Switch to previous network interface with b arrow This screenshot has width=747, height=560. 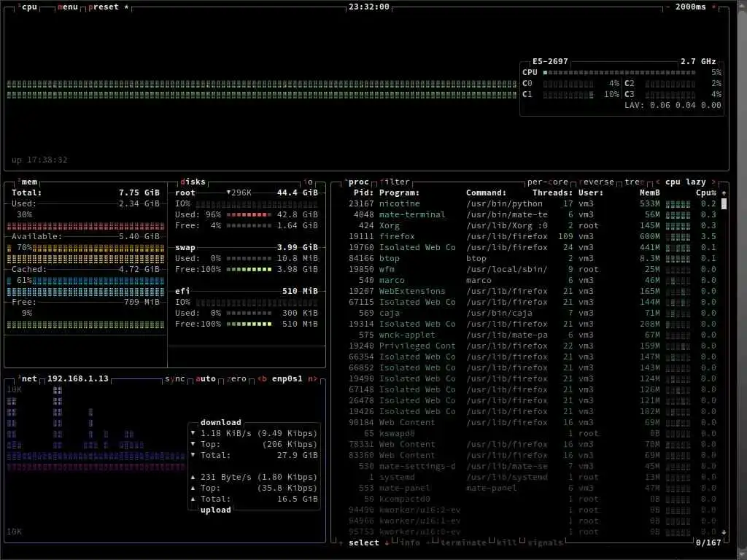[x=262, y=378]
